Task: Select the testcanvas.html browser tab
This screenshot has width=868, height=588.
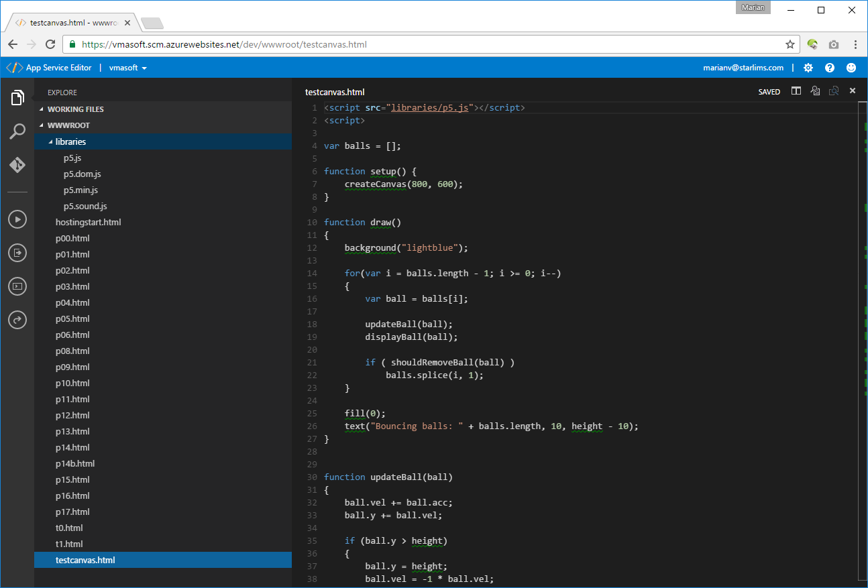Action: (74, 23)
